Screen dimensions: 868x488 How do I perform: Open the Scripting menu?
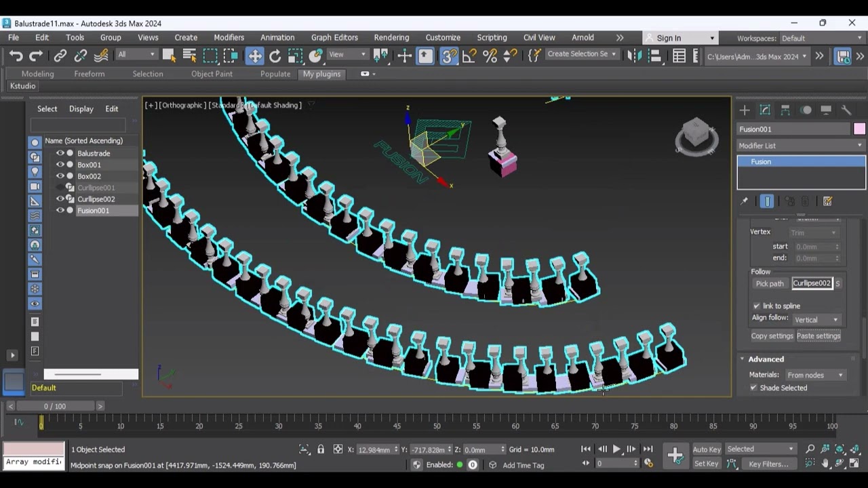pos(492,37)
